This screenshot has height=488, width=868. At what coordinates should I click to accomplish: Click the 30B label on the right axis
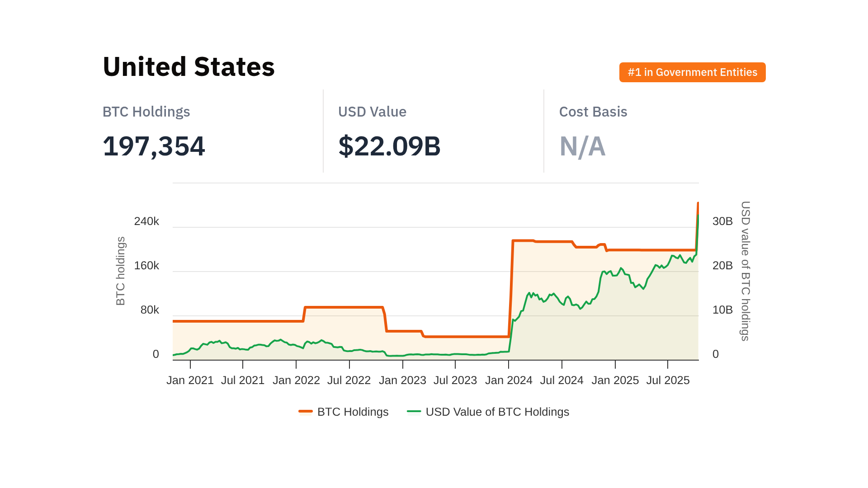[722, 221]
